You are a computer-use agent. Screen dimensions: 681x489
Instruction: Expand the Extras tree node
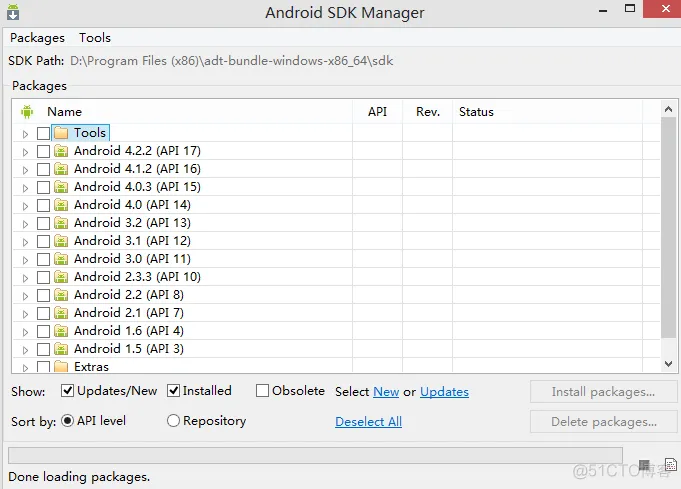coord(25,368)
